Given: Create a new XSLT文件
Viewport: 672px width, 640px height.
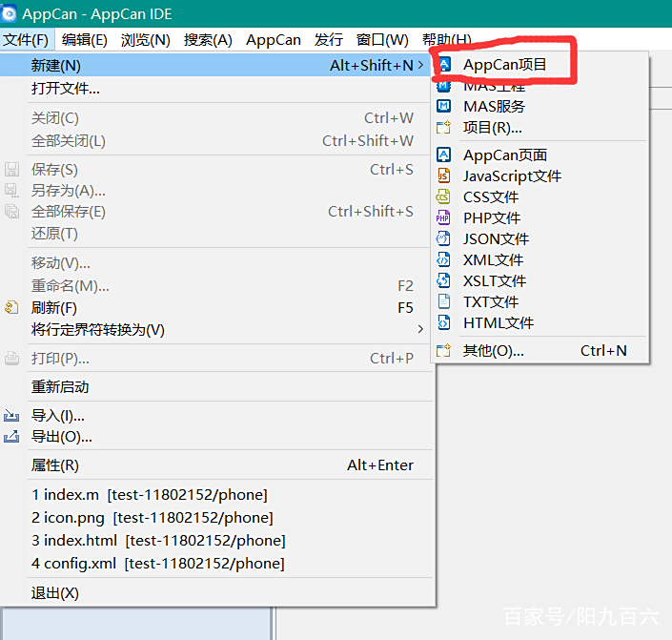Looking at the screenshot, I should (540, 281).
